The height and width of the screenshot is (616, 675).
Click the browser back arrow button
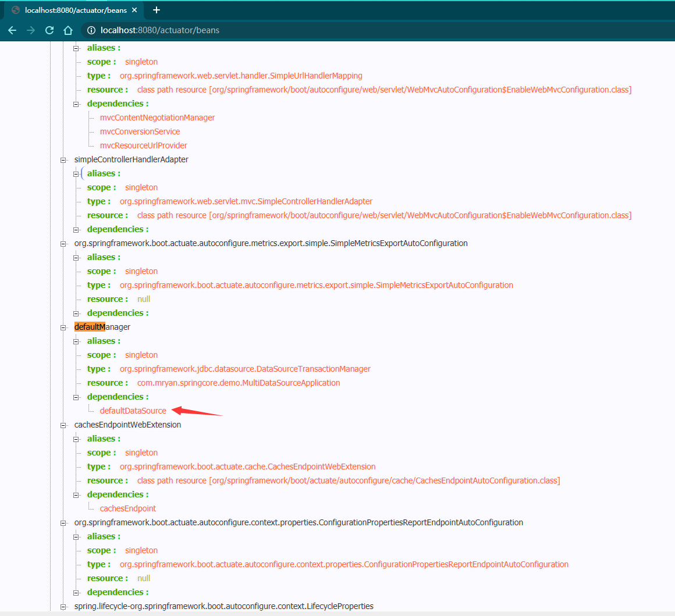click(x=12, y=30)
